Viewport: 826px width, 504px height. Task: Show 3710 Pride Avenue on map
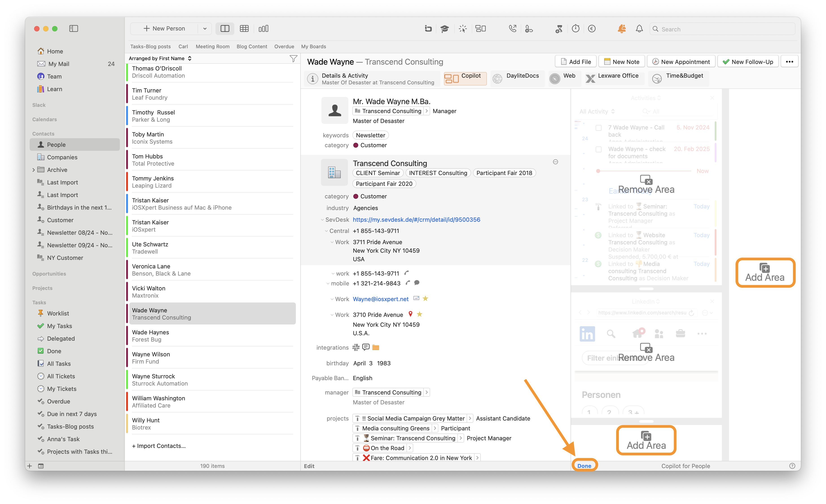(410, 314)
